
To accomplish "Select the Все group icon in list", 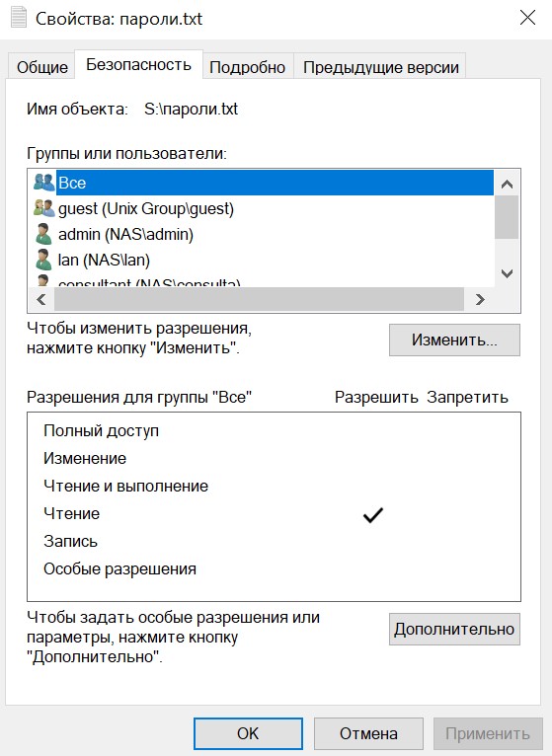I will [x=44, y=183].
